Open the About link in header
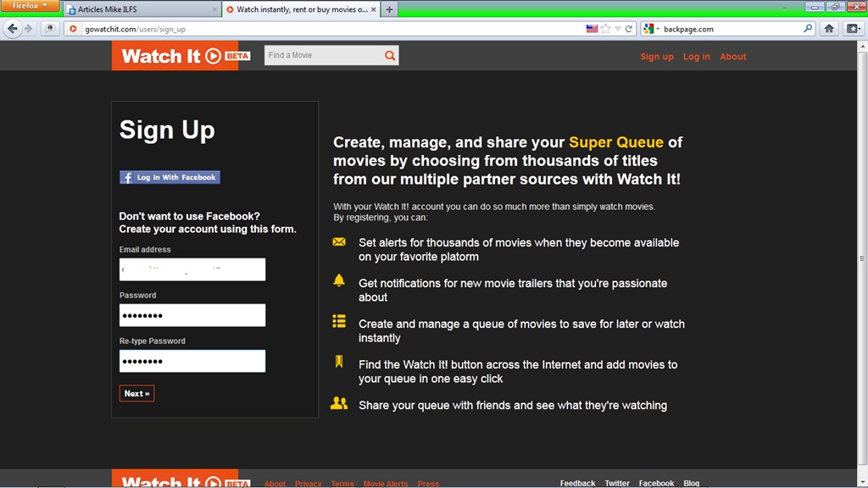868x488 pixels. pos(732,57)
